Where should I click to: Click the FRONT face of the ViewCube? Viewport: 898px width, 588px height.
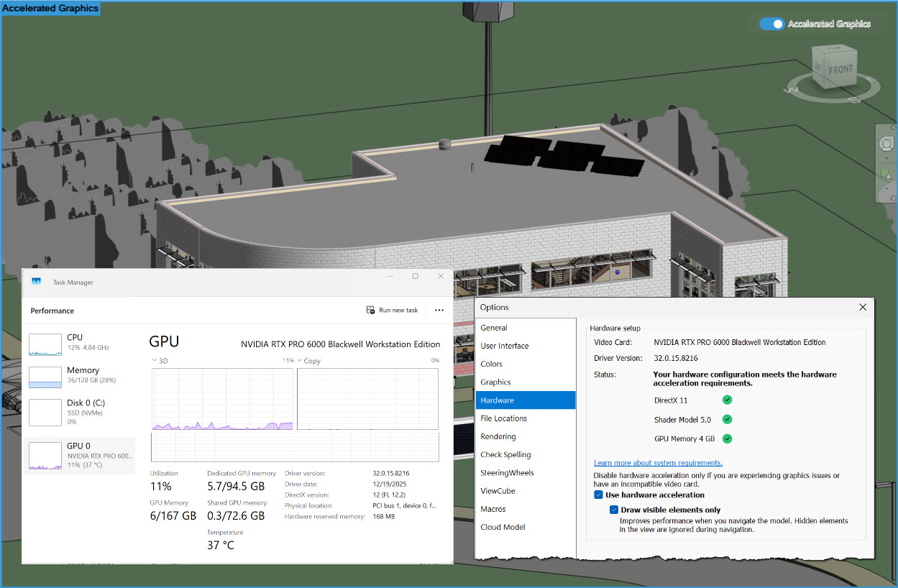[840, 70]
